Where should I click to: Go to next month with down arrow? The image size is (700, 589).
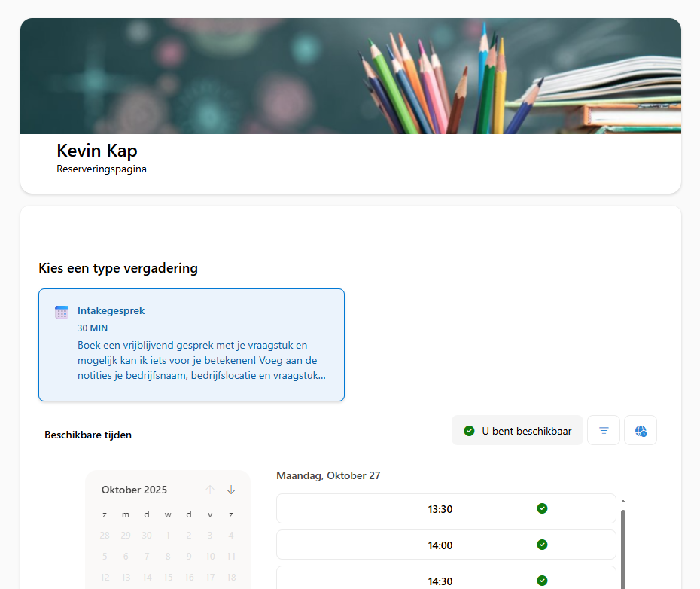[231, 490]
